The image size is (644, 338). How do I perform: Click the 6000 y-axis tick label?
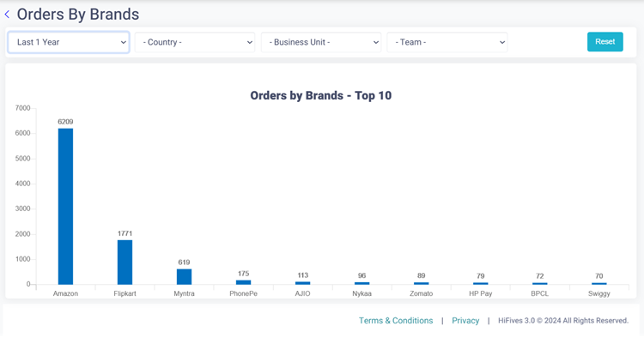pyautogui.click(x=22, y=133)
